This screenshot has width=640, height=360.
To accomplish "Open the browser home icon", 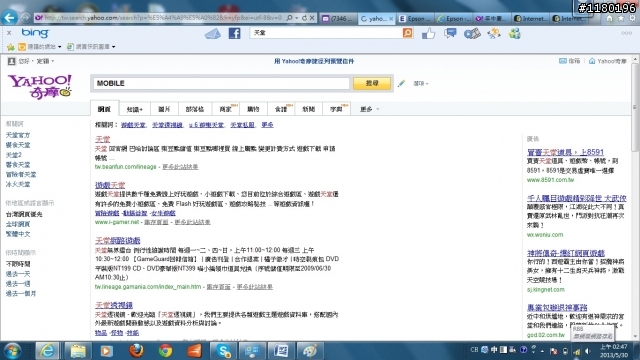I will pyautogui.click(x=609, y=18).
